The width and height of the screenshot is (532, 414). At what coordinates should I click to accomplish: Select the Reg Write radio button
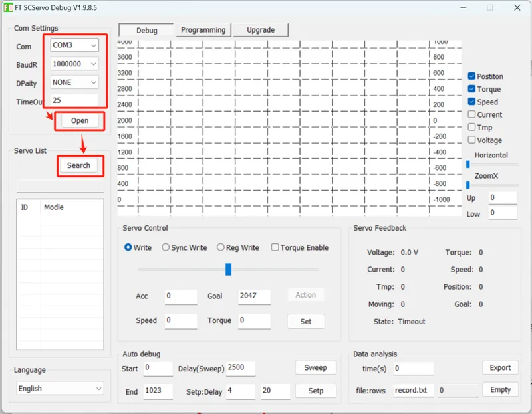(x=221, y=247)
